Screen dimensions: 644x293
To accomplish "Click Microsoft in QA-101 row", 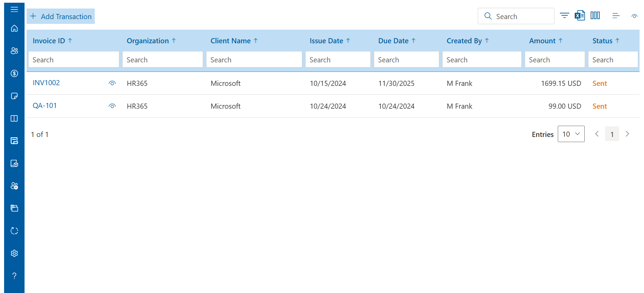I will [x=226, y=106].
